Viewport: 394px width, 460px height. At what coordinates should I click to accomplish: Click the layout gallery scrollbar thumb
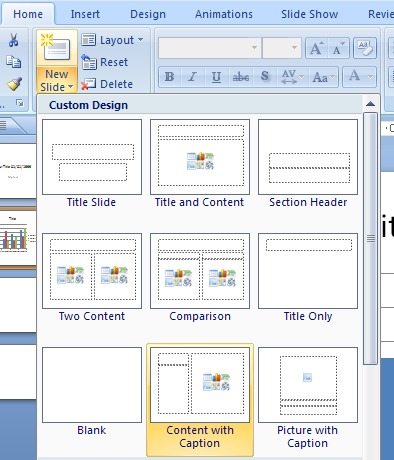click(x=370, y=239)
